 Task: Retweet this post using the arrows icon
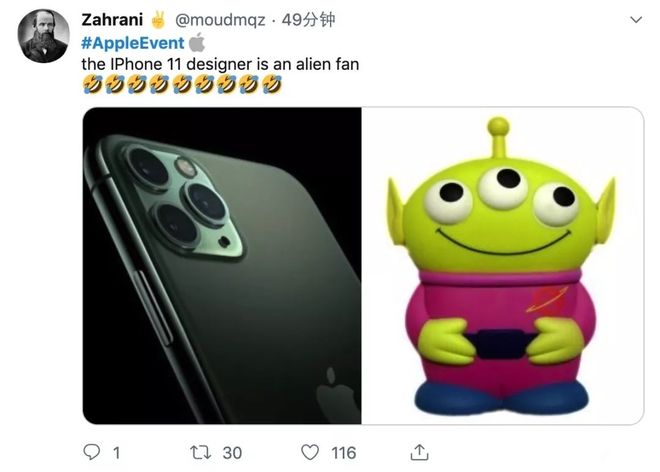[x=200, y=453]
